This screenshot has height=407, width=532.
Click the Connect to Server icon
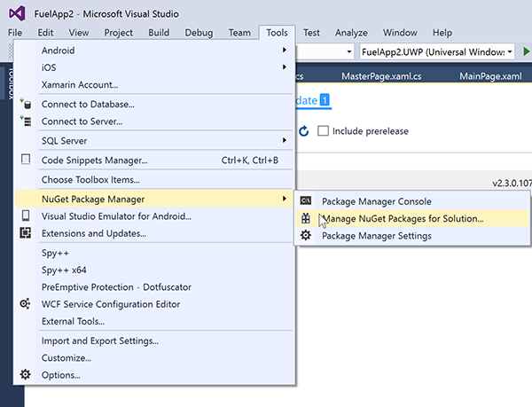[25, 121]
